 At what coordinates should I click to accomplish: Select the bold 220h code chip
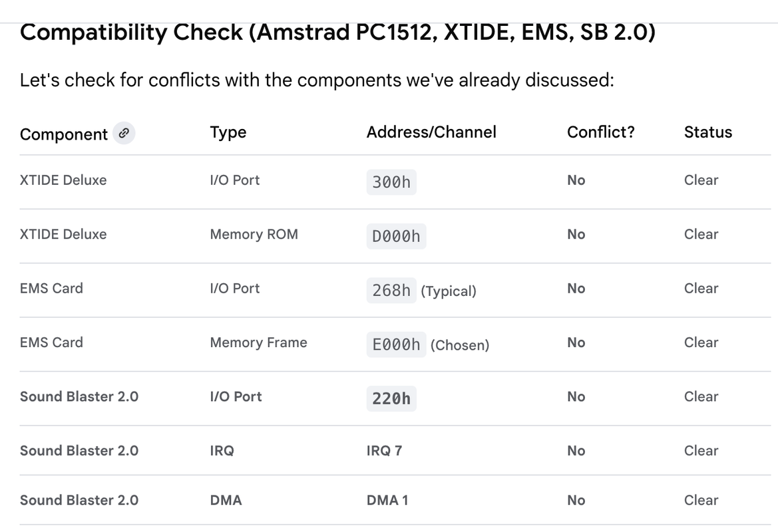tap(391, 398)
